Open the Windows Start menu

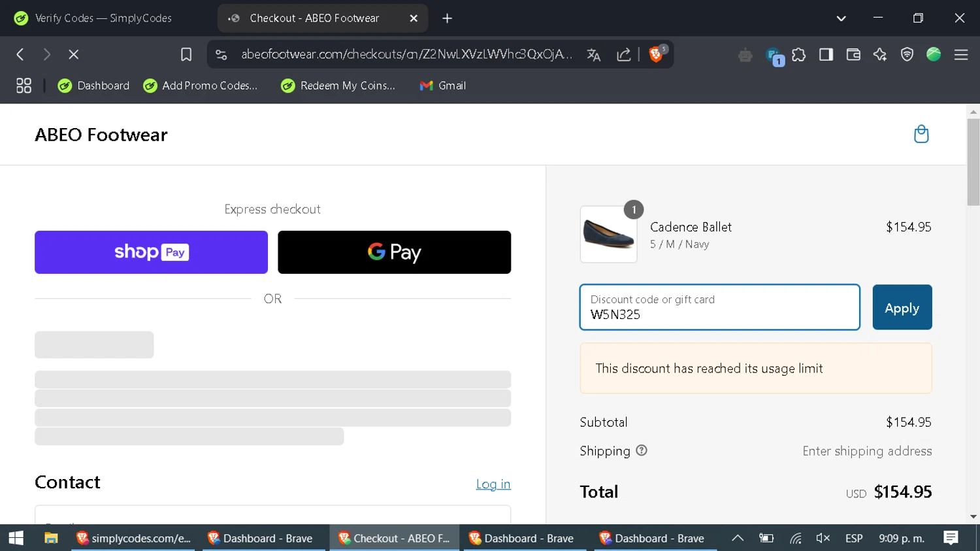point(16,538)
